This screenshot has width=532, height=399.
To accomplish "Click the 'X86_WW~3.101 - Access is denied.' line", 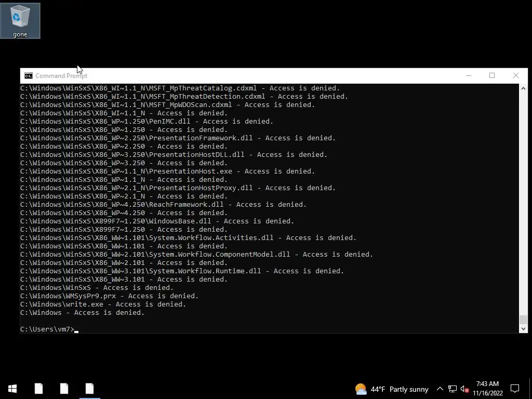I will [x=124, y=279].
